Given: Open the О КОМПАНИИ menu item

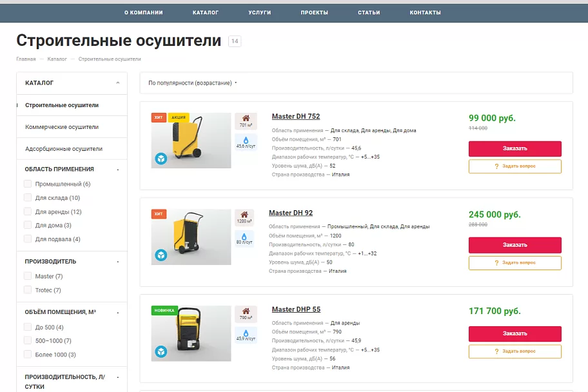Looking at the screenshot, I should (144, 12).
